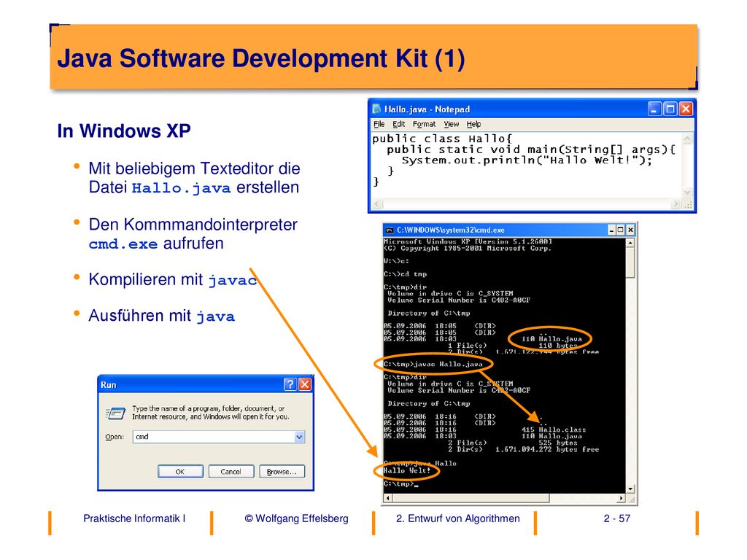Expand the Open combo box dropdown arrow
Screen dimensions: 747x560
tap(299, 437)
